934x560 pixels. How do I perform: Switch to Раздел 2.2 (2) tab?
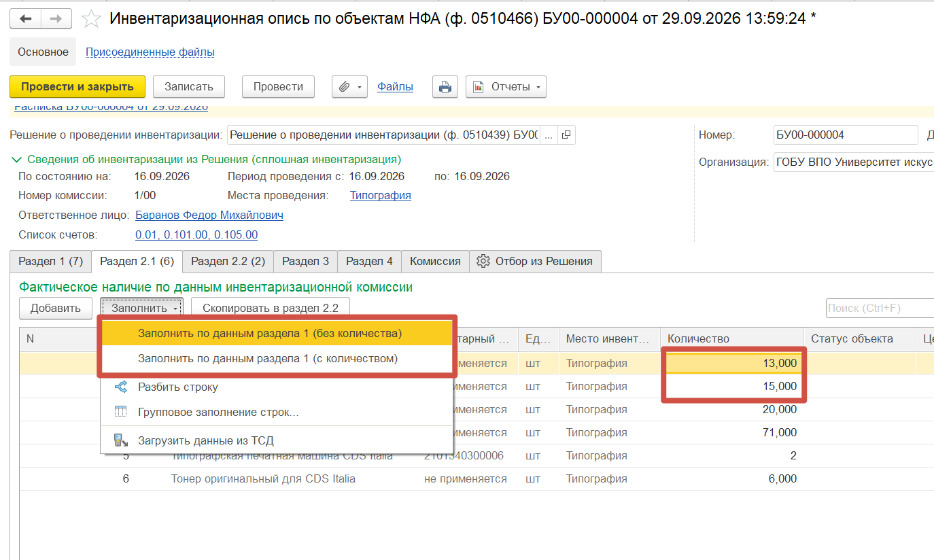(x=228, y=261)
